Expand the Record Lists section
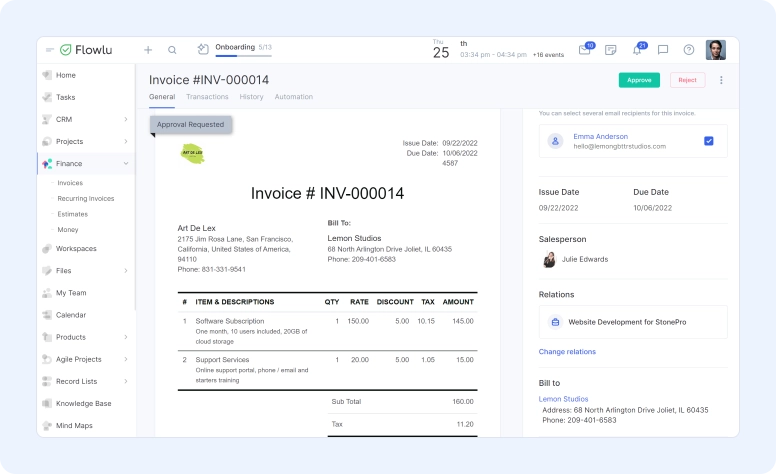 126,381
